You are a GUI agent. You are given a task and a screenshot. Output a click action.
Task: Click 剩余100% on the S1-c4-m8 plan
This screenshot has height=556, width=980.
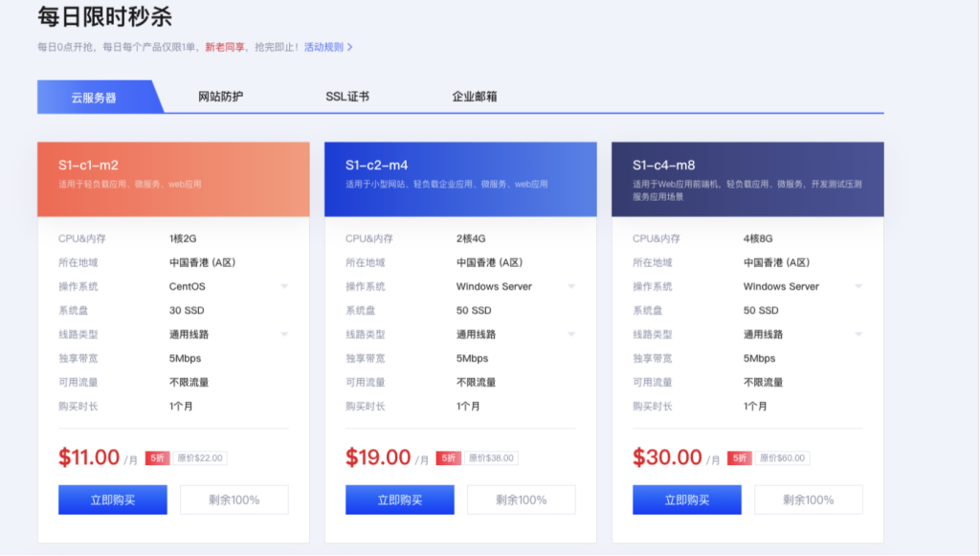coord(809,499)
